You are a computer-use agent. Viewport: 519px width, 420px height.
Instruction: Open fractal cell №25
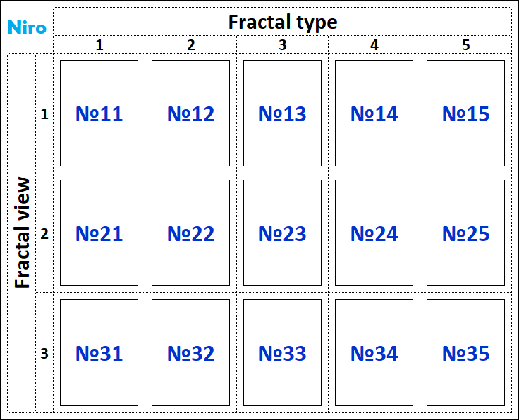click(465, 233)
